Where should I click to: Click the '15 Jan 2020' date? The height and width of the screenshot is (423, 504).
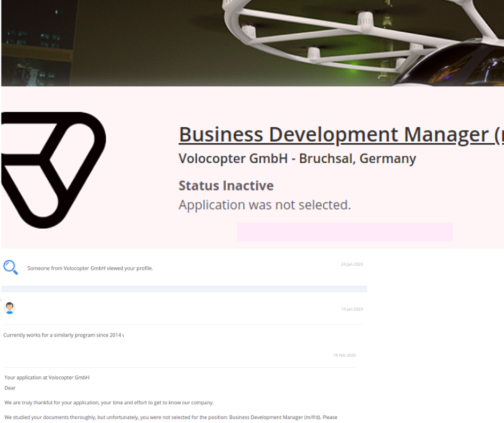(352, 309)
